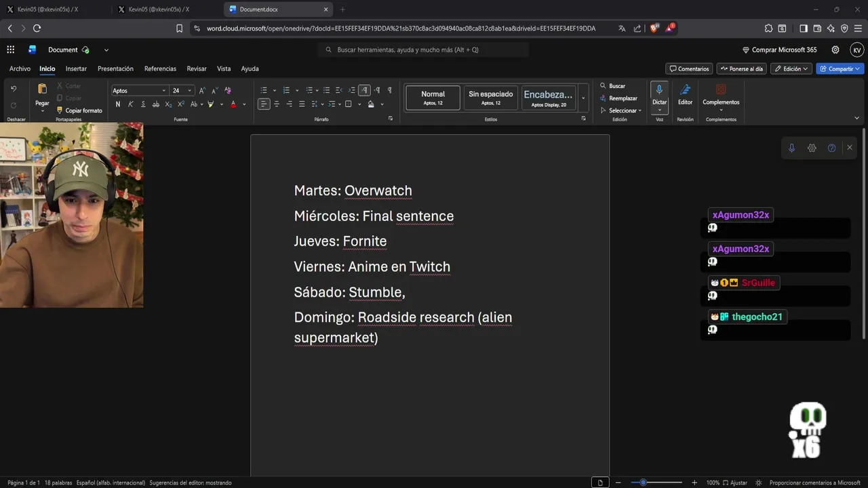Click the multilevel list icon
This screenshot has width=868, height=488.
click(x=309, y=90)
